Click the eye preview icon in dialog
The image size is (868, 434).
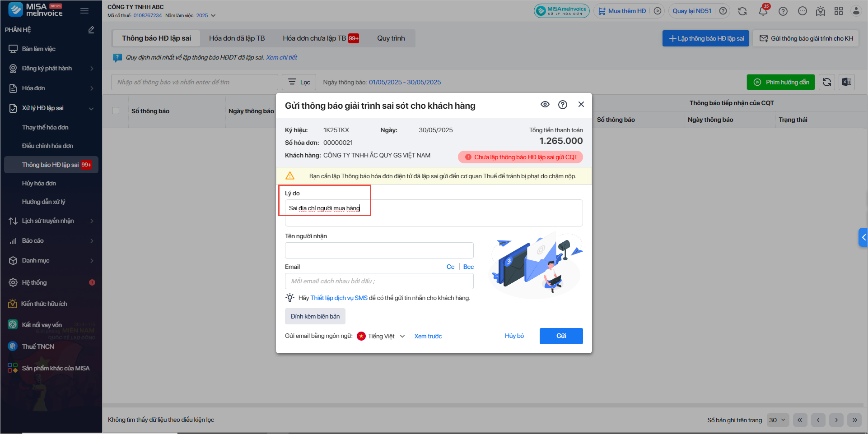tap(545, 105)
